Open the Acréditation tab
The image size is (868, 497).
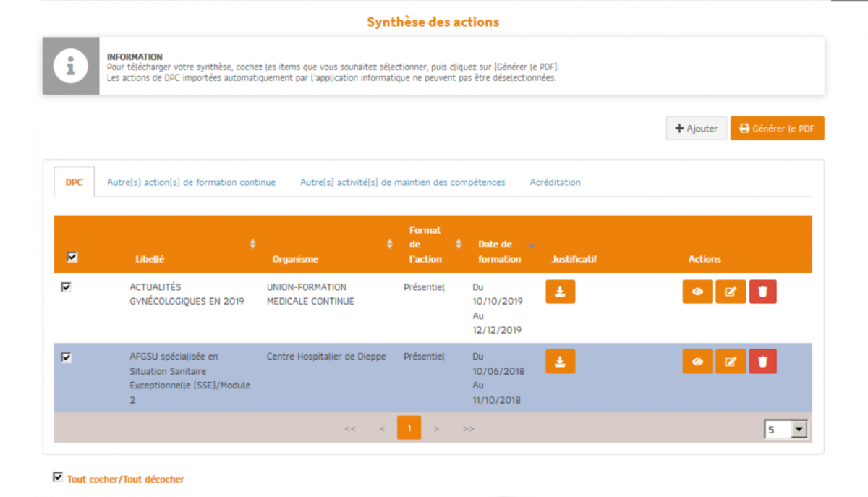point(555,182)
